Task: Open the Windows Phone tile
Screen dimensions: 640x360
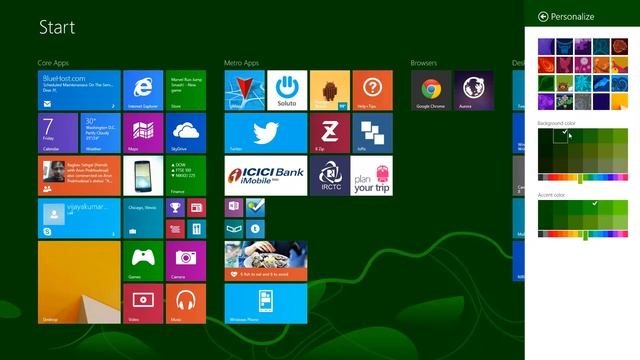Action: point(266,304)
